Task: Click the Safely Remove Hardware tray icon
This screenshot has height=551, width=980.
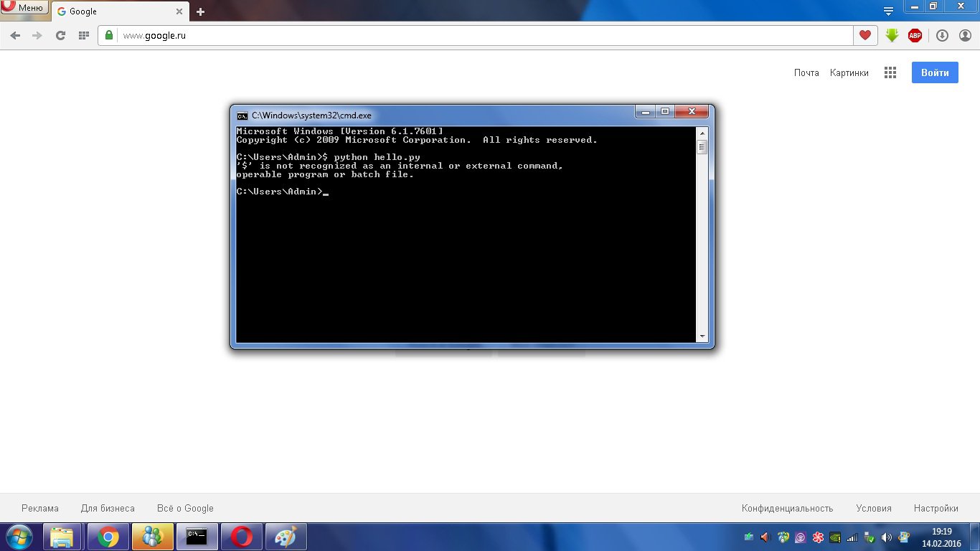Action: pos(870,537)
